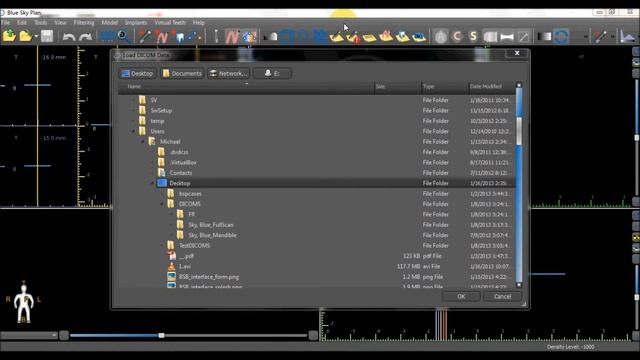Screen dimensions: 640x360
Task: Click the E: drive shortcut button
Action: point(272,73)
